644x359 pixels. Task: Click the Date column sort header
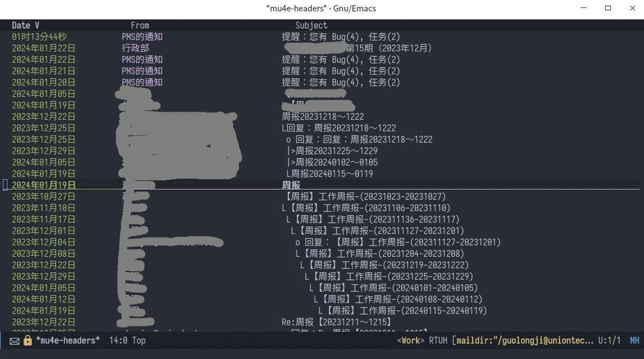click(x=25, y=25)
